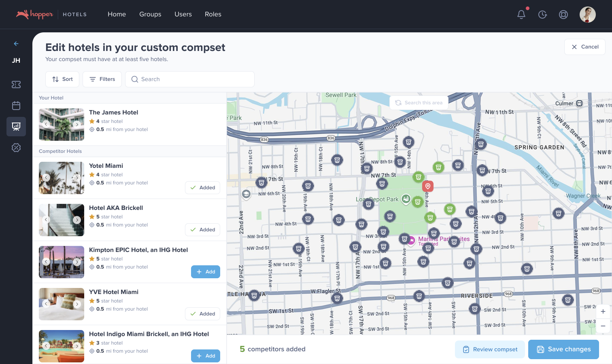The image size is (612, 364).
Task: Open the ticket icon in sidebar
Action: (16, 85)
